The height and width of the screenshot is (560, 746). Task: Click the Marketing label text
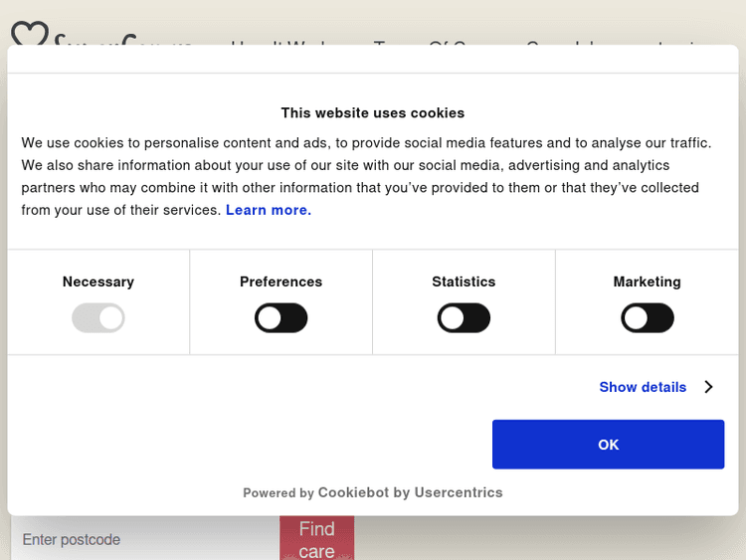(x=648, y=281)
